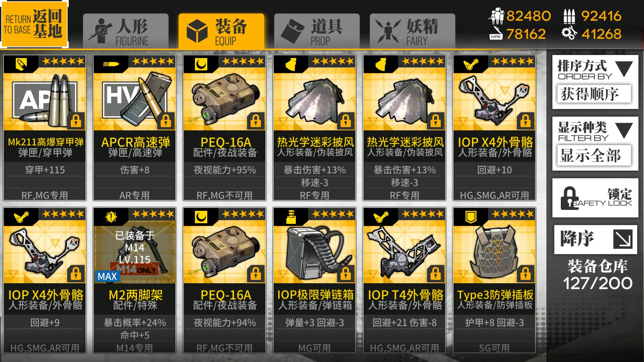The height and width of the screenshot is (362, 644).
Task: Select the 获得顺序 sort option box
Action: pyautogui.click(x=594, y=94)
